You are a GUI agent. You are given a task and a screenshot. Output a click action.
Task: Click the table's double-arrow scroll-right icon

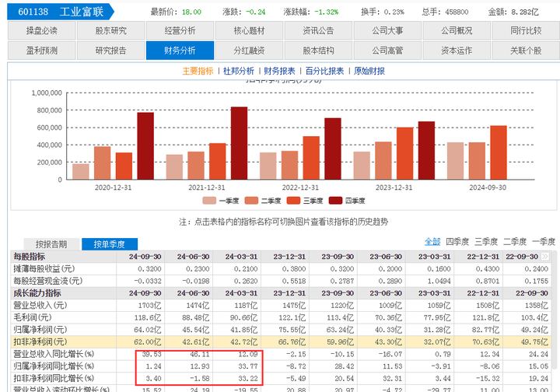545,256
